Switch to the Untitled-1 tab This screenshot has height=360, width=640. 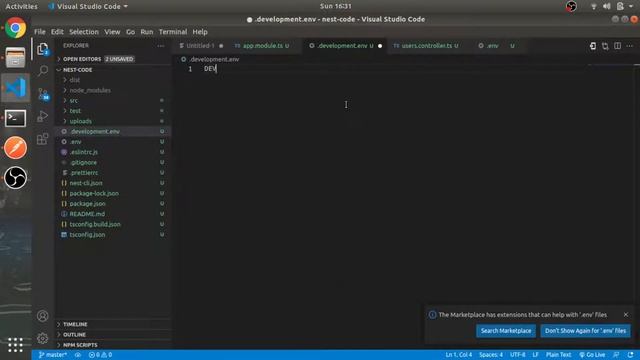click(x=201, y=46)
